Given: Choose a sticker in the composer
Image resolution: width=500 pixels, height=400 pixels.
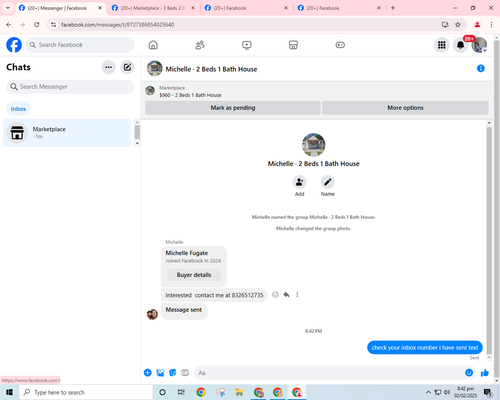Looking at the screenshot, I should pyautogui.click(x=173, y=373).
